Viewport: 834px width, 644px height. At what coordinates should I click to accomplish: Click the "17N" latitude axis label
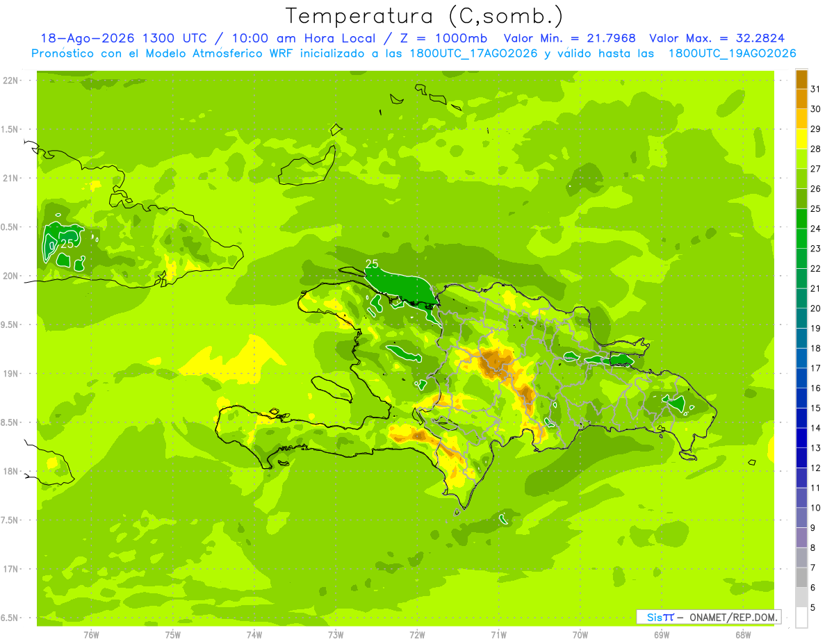[x=12, y=569]
